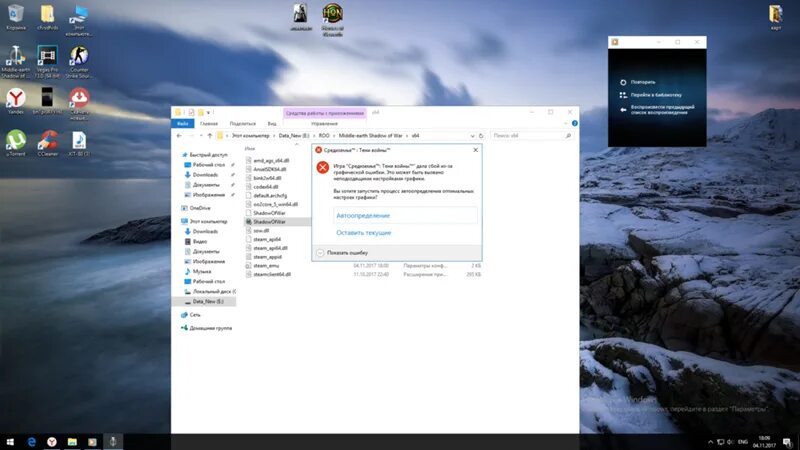
Task: Click the properties icon in the Explorer title bar
Action: coord(191,112)
